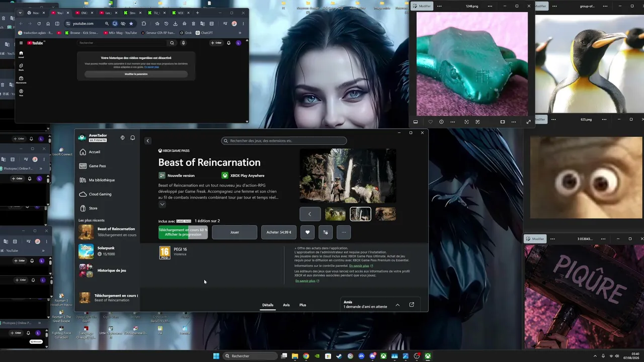Click Acheter 54,99 € button

click(279, 232)
